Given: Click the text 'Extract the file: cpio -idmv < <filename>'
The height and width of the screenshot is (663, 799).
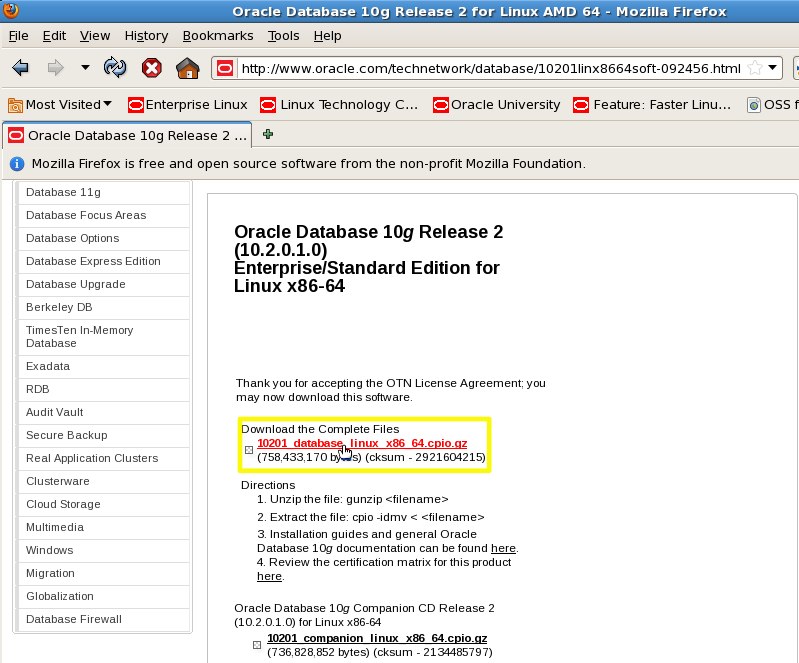Looking at the screenshot, I should 377,517.
